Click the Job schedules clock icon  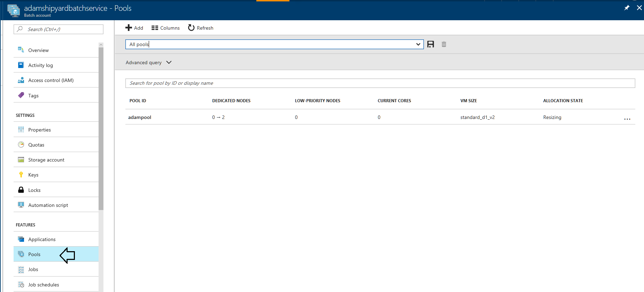21,284
